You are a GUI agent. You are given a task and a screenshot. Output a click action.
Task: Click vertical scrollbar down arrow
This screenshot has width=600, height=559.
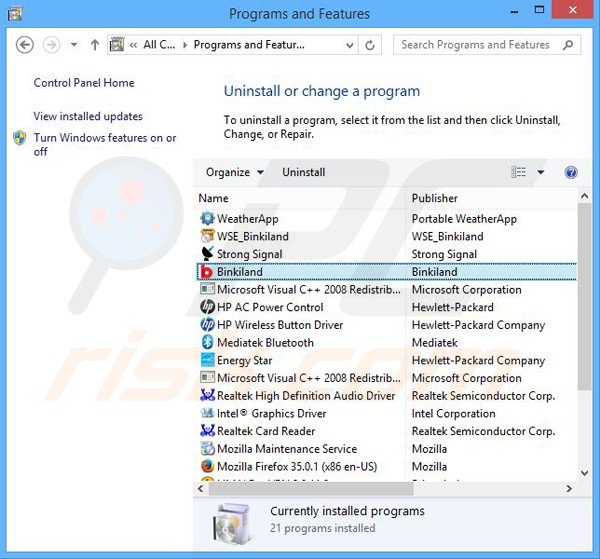pyautogui.click(x=584, y=473)
